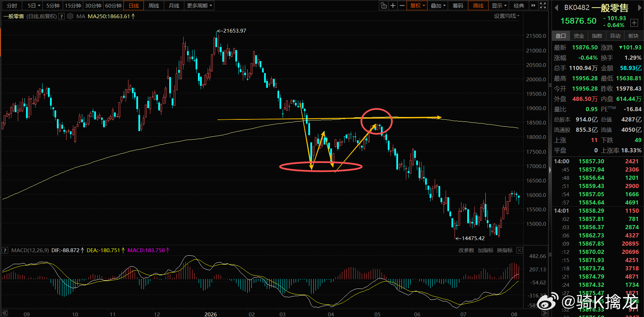Enter fullscreen chart mode
This screenshot has width=644, height=317.
[x=543, y=5]
